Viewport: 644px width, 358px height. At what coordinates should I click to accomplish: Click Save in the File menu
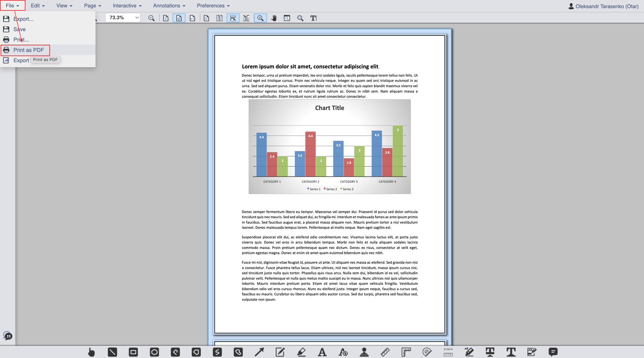(19, 29)
